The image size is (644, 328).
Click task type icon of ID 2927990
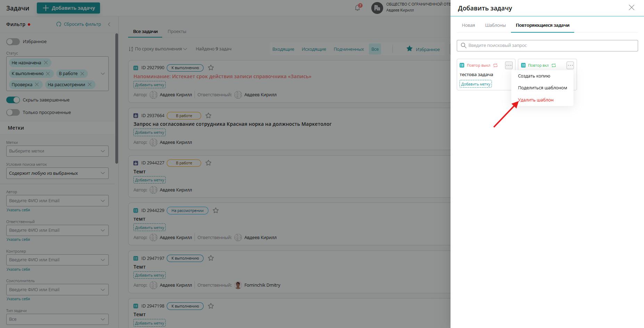(136, 68)
